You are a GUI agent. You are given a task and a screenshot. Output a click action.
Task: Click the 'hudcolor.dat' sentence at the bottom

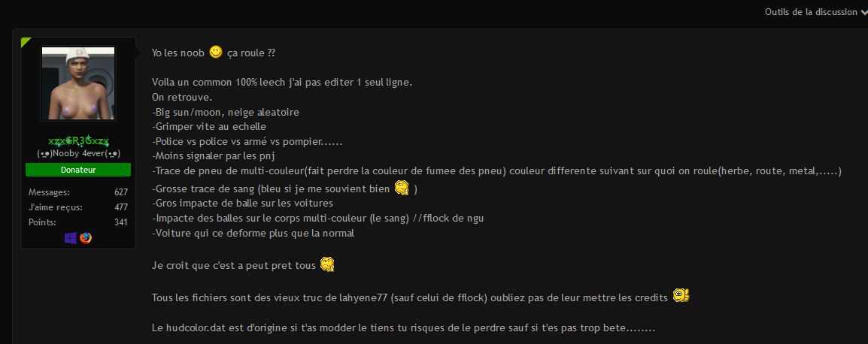click(404, 328)
